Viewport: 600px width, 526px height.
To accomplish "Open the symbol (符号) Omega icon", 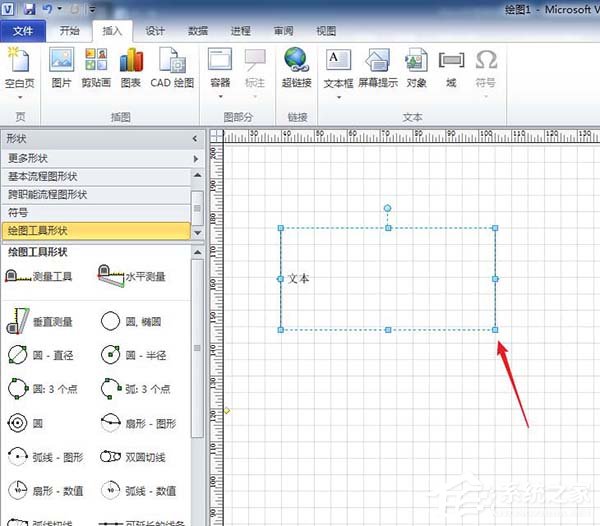I will (486, 60).
